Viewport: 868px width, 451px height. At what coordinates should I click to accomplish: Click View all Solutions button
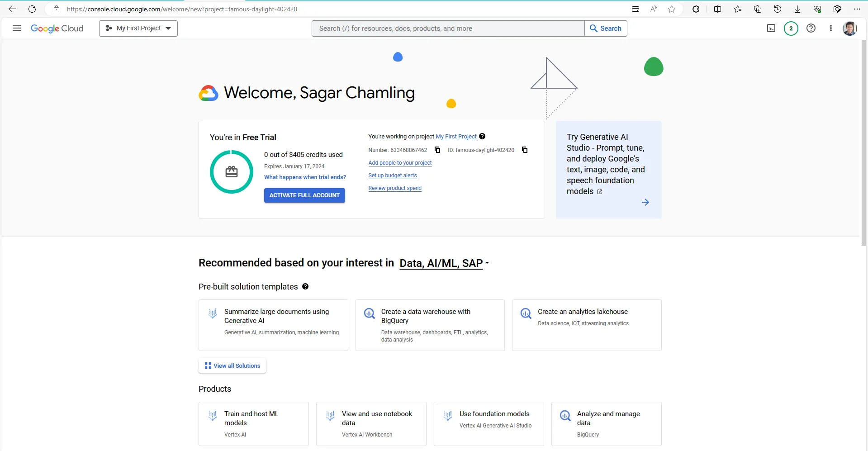tap(232, 366)
